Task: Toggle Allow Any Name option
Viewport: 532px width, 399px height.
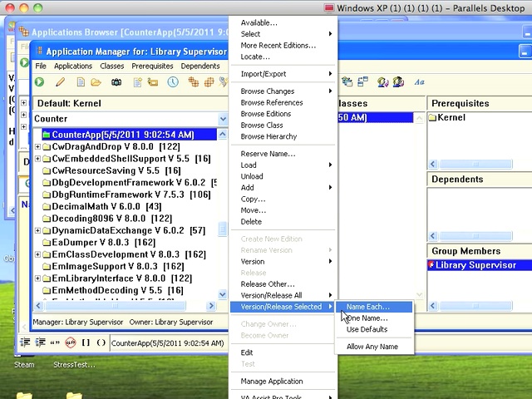Action: point(374,347)
